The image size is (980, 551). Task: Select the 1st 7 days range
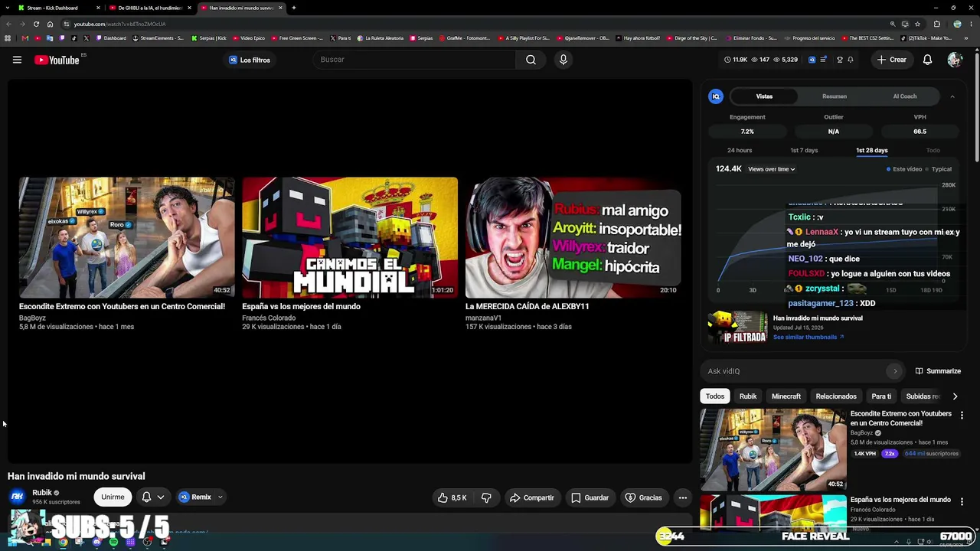coord(804,151)
